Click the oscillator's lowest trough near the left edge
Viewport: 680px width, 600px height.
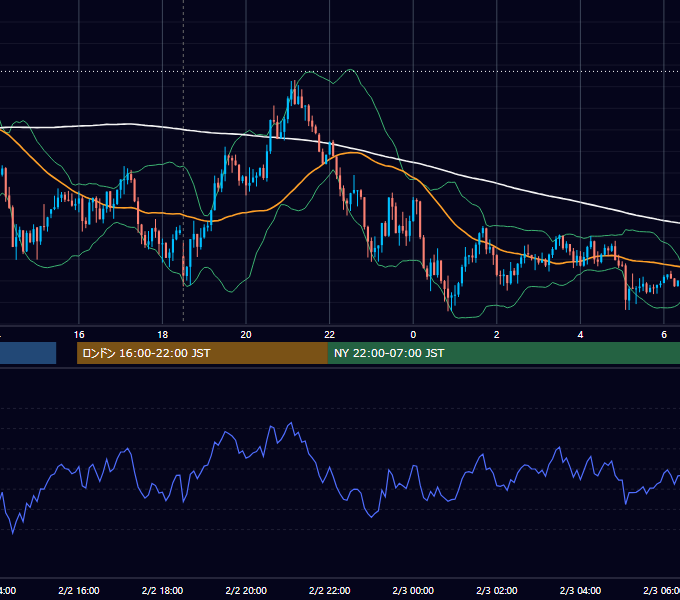coord(13,533)
